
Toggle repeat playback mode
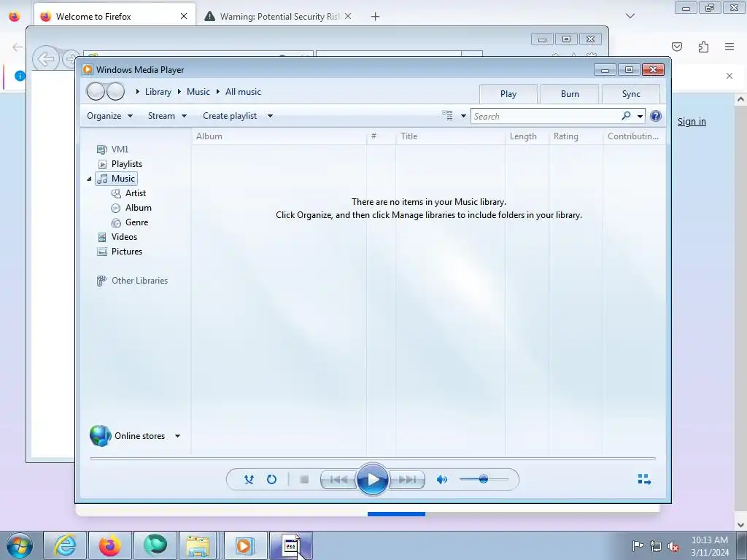271,480
